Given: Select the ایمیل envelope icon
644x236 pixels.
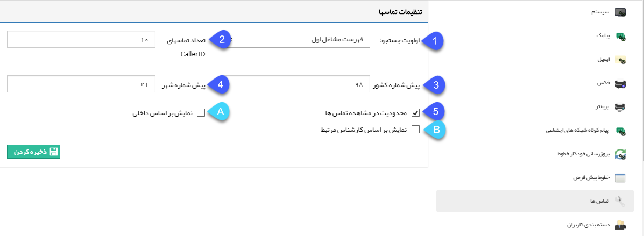Looking at the screenshot, I should tap(620, 60).
